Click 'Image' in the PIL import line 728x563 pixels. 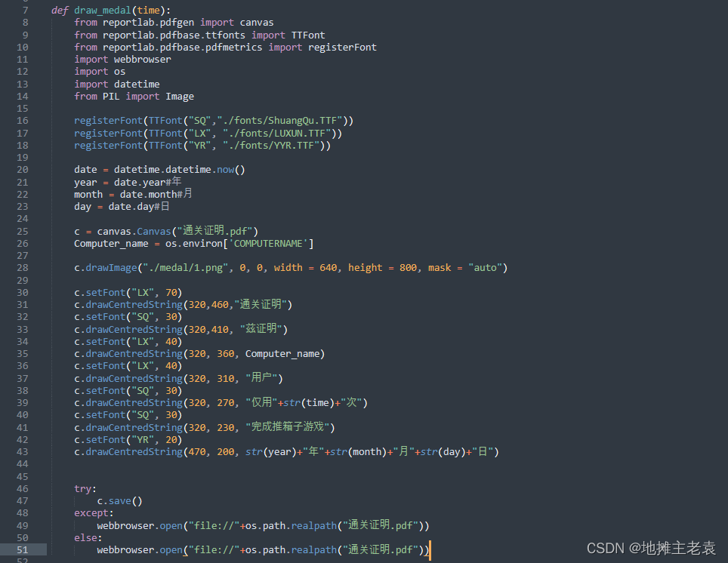(180, 97)
